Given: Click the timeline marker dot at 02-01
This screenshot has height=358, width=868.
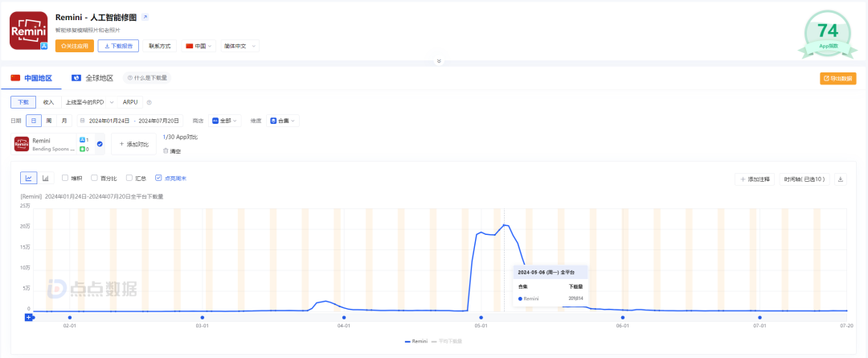Looking at the screenshot, I should [70, 318].
